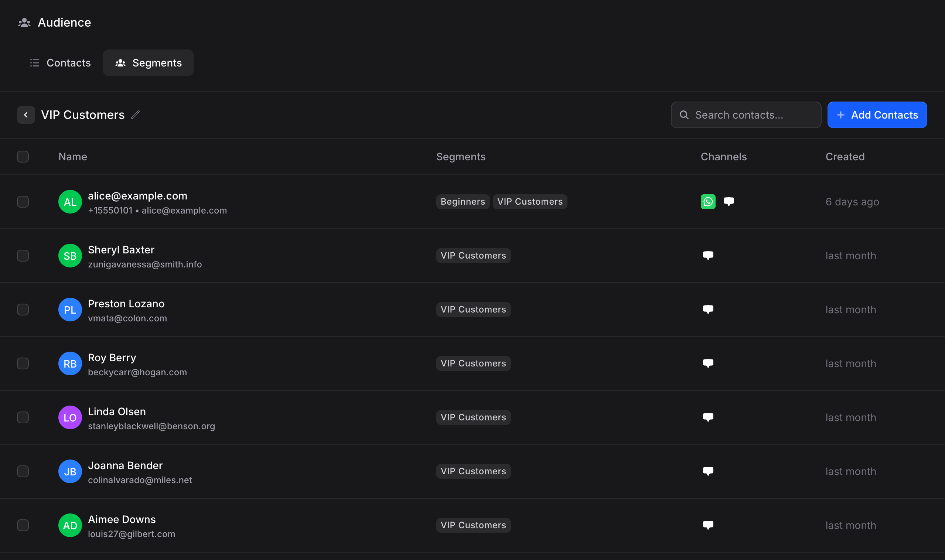This screenshot has width=945, height=560.
Task: Click the Audience people icon in header
Action: click(24, 23)
